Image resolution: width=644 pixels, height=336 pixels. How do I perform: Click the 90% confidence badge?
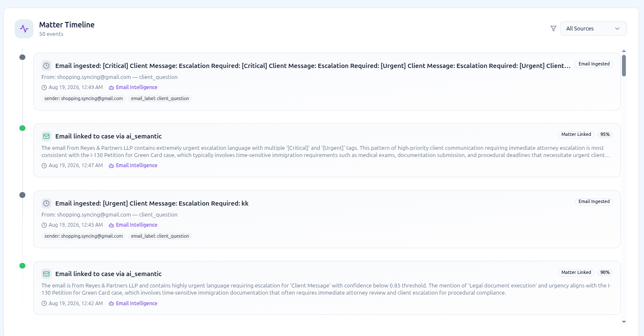coord(605,272)
